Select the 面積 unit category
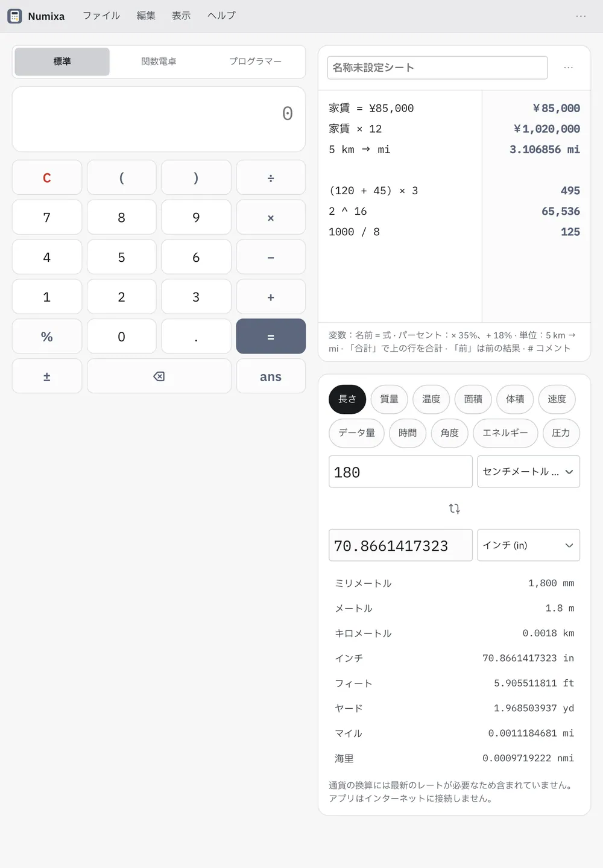The image size is (603, 868). click(473, 399)
